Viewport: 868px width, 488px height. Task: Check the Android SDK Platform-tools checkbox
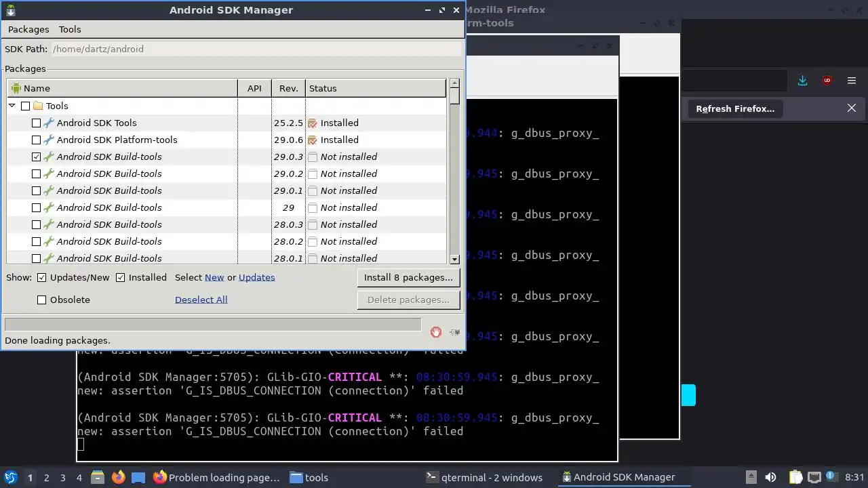36,140
